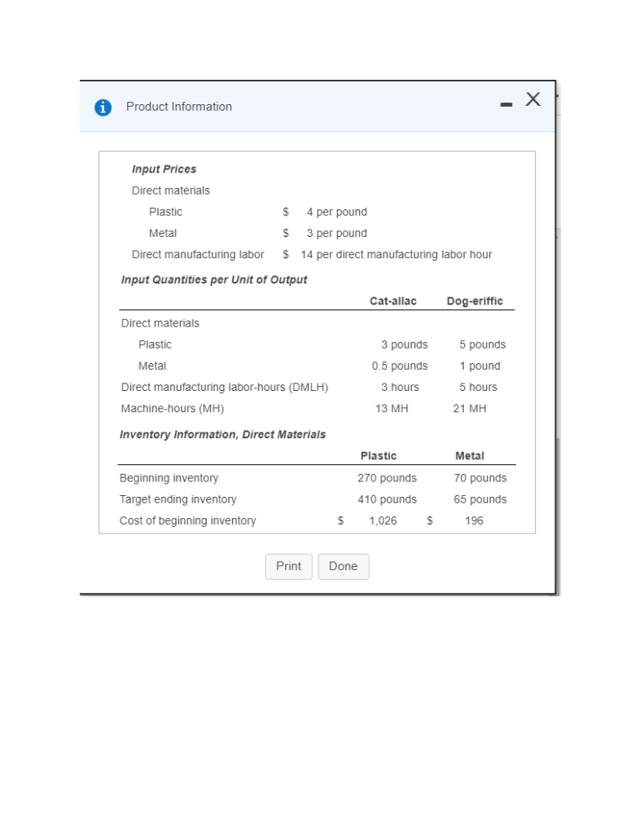The width and height of the screenshot is (644, 834).
Task: Click '70 pounds' beginning metal inventory
Action: pos(480,478)
